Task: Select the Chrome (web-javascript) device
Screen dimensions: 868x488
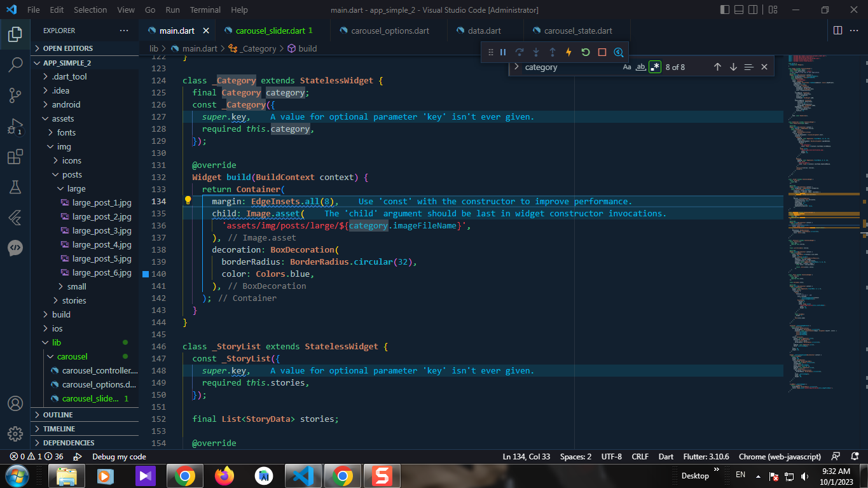Action: [x=780, y=456]
